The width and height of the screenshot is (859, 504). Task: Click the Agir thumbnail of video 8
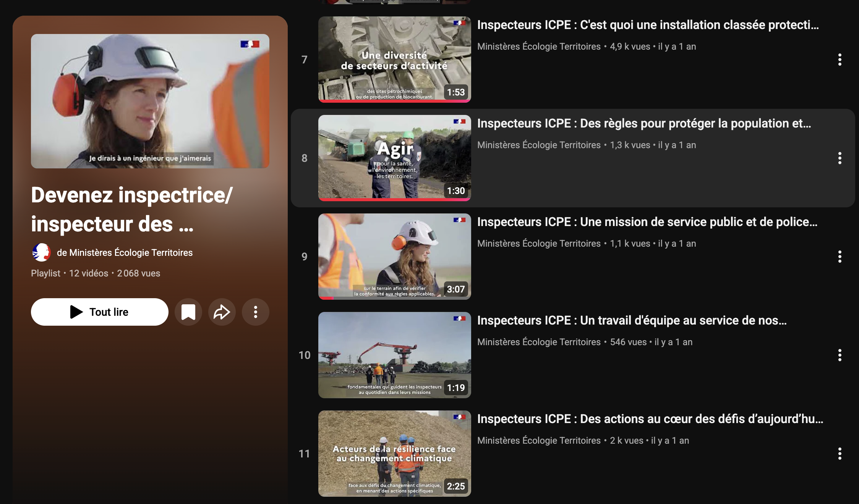(394, 158)
